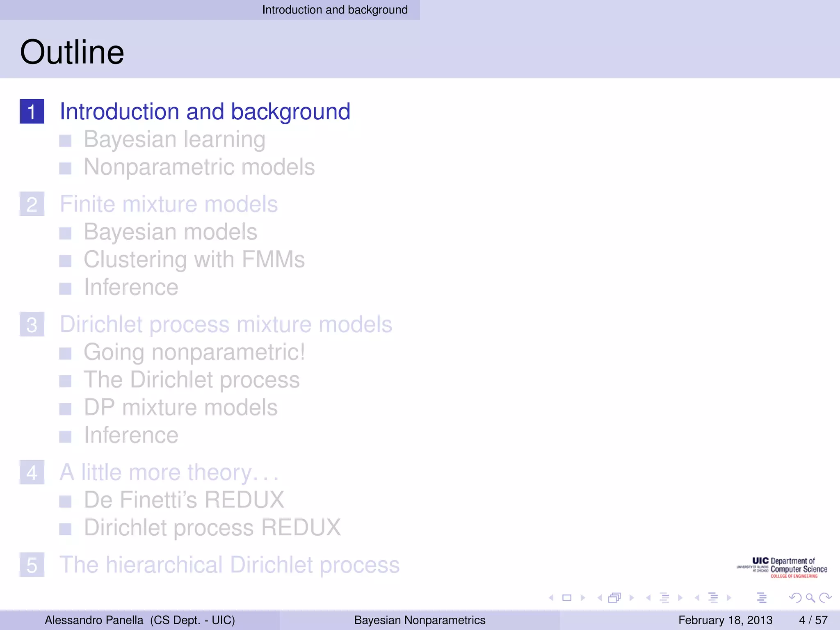
Task: Open The hierarchical Dirichlet process section
Action: click(230, 565)
